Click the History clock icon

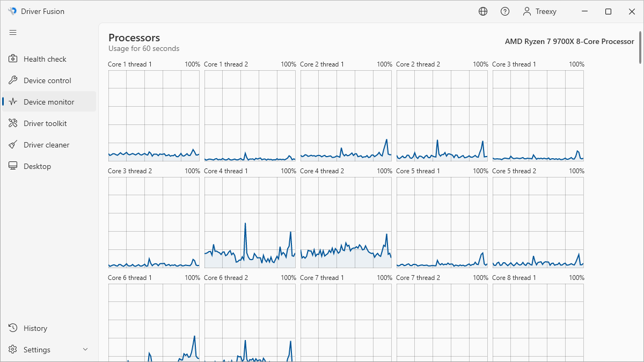click(x=13, y=328)
